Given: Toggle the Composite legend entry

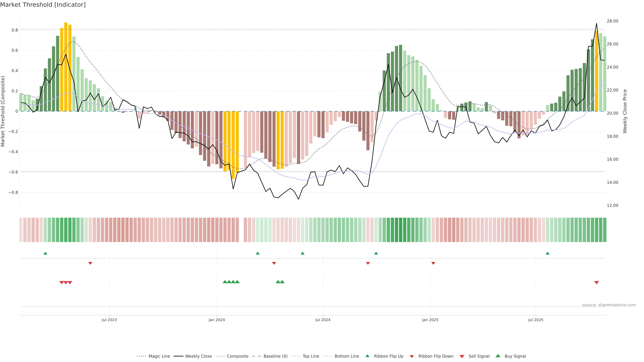Looking at the screenshot, I should (x=237, y=356).
